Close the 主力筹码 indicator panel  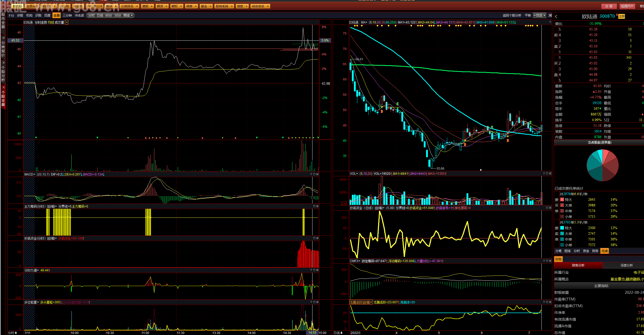tap(317, 206)
